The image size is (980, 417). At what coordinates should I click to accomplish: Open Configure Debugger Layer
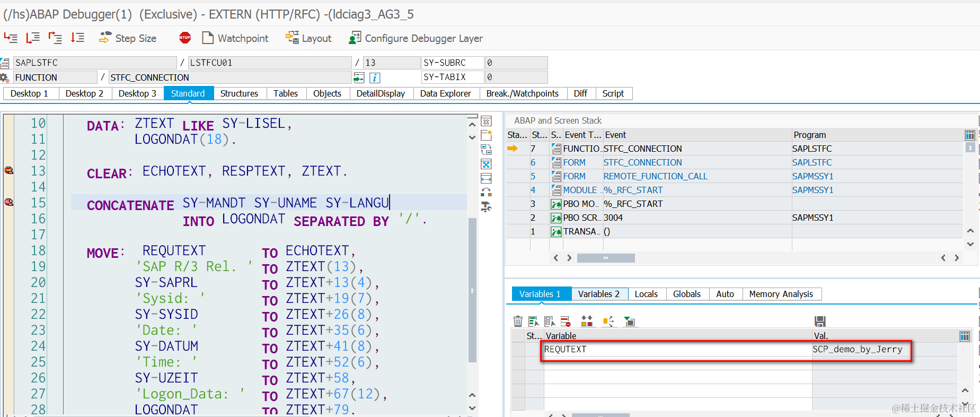[416, 38]
